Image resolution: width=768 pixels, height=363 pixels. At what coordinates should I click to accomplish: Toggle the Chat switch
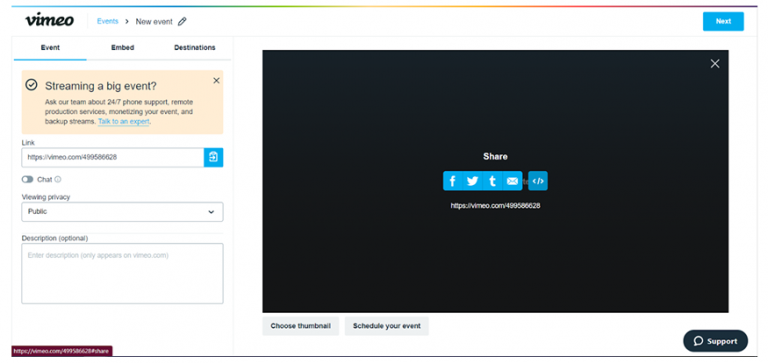[27, 179]
